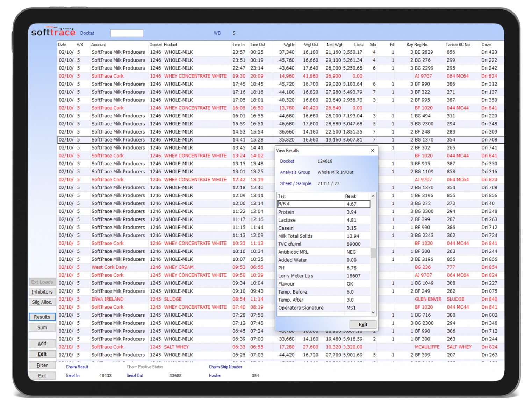
Task: Click the softtrace logo
Action: pyautogui.click(x=53, y=31)
